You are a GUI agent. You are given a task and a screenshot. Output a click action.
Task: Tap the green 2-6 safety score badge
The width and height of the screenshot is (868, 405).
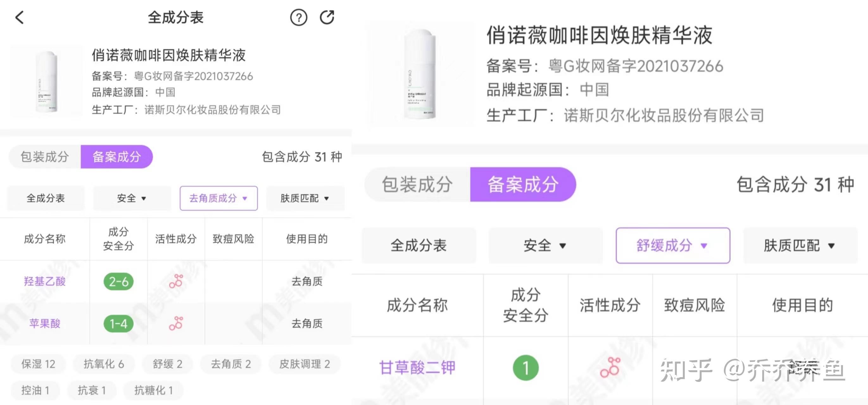(119, 282)
